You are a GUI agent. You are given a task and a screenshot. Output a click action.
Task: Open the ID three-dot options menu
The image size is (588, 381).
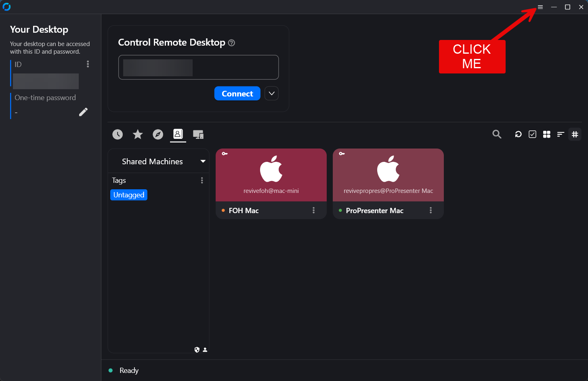click(x=88, y=64)
